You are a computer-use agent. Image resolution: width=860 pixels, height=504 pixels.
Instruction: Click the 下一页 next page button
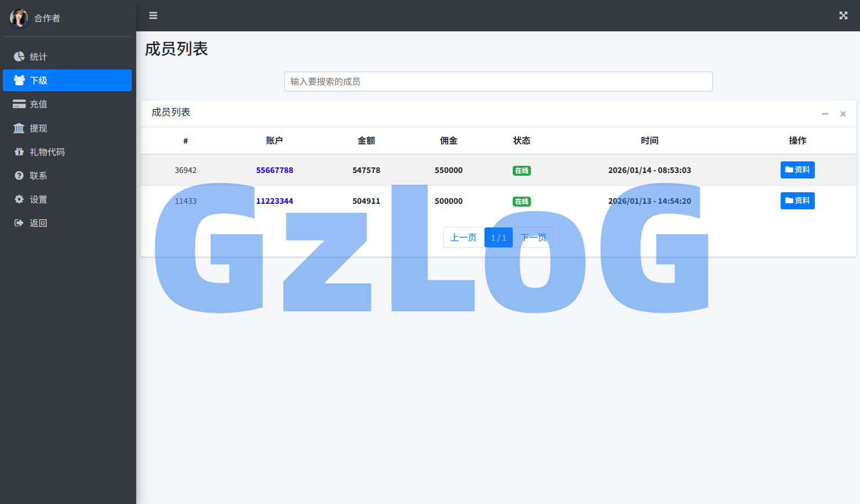click(x=533, y=237)
